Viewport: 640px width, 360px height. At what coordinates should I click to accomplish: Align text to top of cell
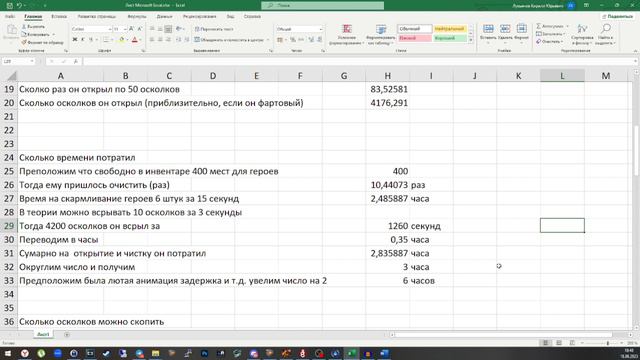[x=152, y=29]
